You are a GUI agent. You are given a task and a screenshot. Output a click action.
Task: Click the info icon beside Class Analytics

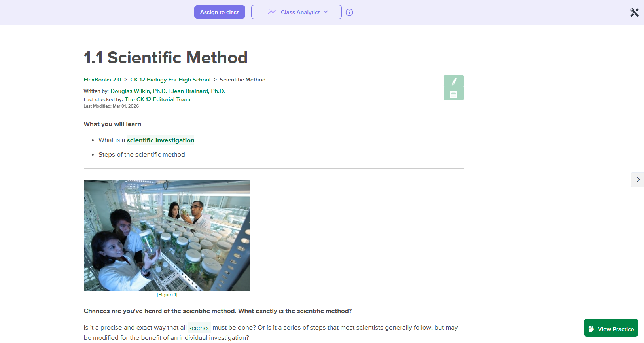(x=349, y=12)
